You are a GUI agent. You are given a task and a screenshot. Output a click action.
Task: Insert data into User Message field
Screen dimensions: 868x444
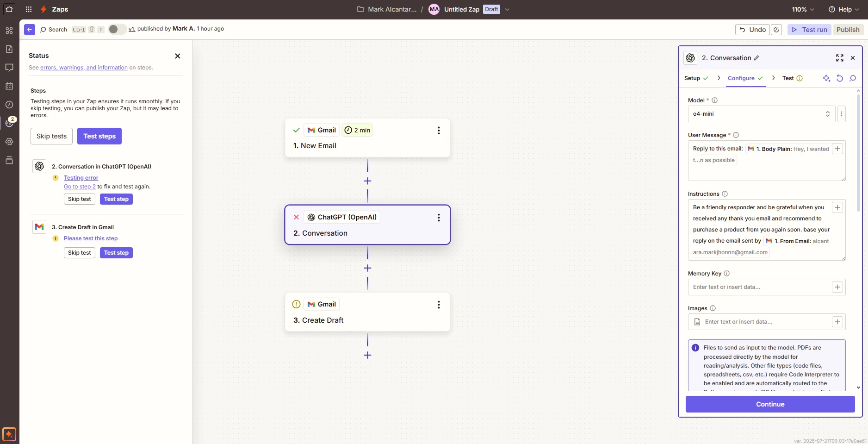[837, 149]
